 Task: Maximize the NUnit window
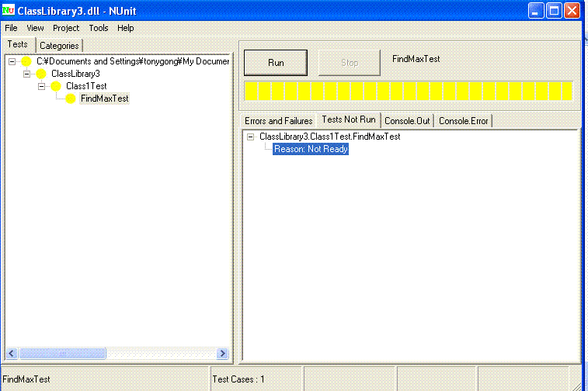(554, 11)
